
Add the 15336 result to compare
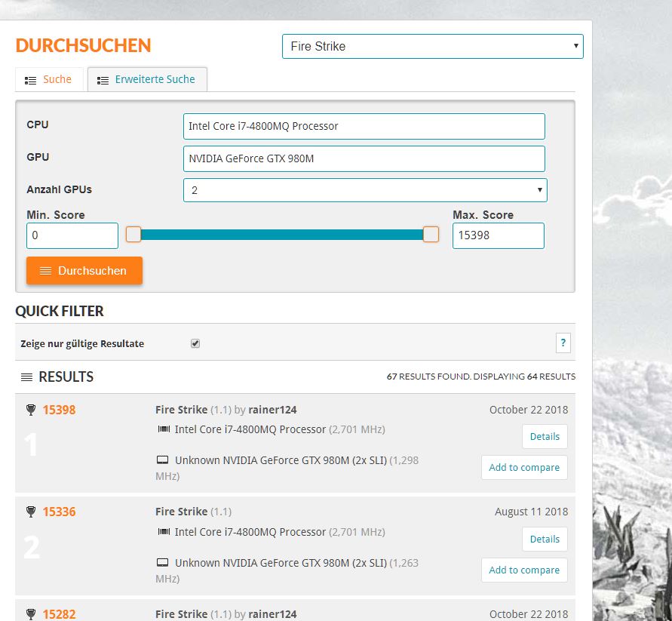524,570
